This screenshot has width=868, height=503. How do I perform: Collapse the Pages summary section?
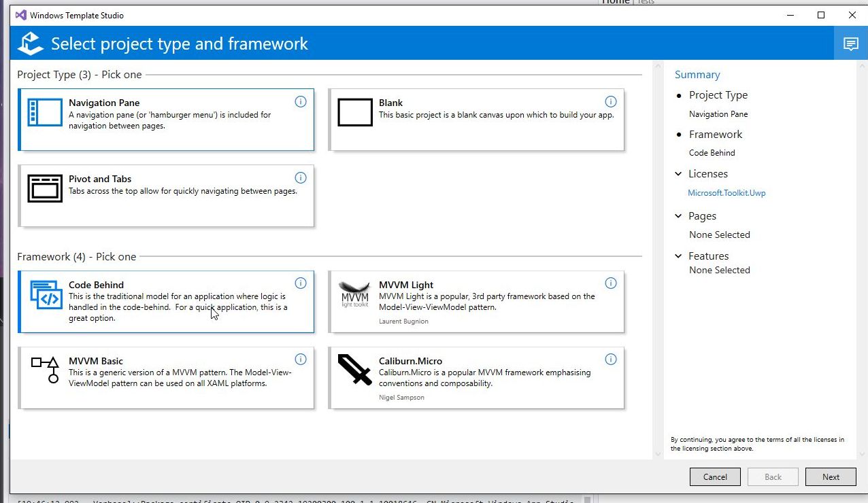pyautogui.click(x=678, y=216)
